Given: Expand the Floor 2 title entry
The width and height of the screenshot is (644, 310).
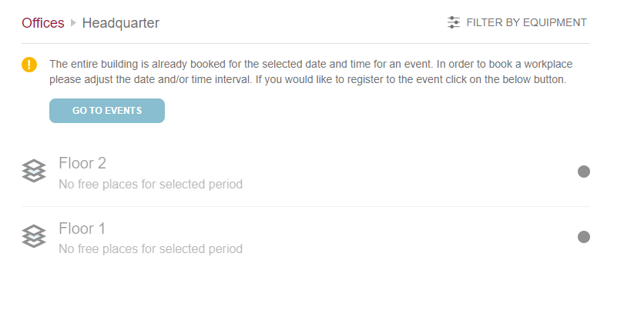Looking at the screenshot, I should [x=82, y=163].
